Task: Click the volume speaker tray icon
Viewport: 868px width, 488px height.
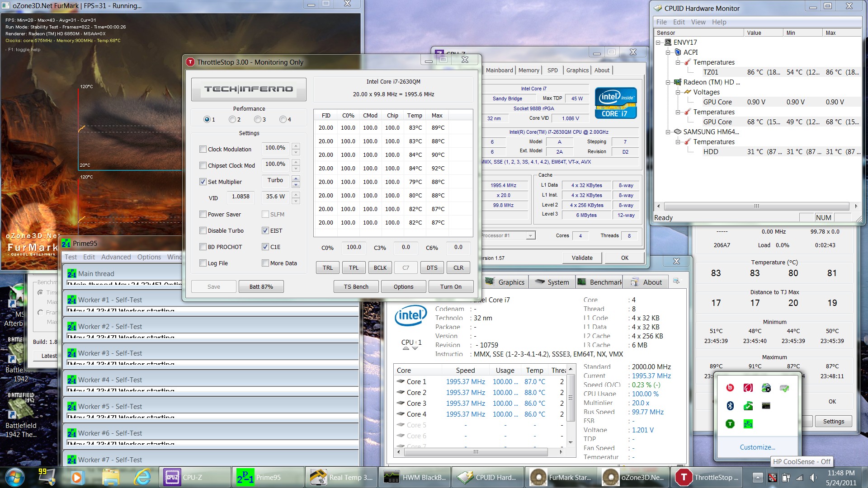Action: tap(813, 478)
